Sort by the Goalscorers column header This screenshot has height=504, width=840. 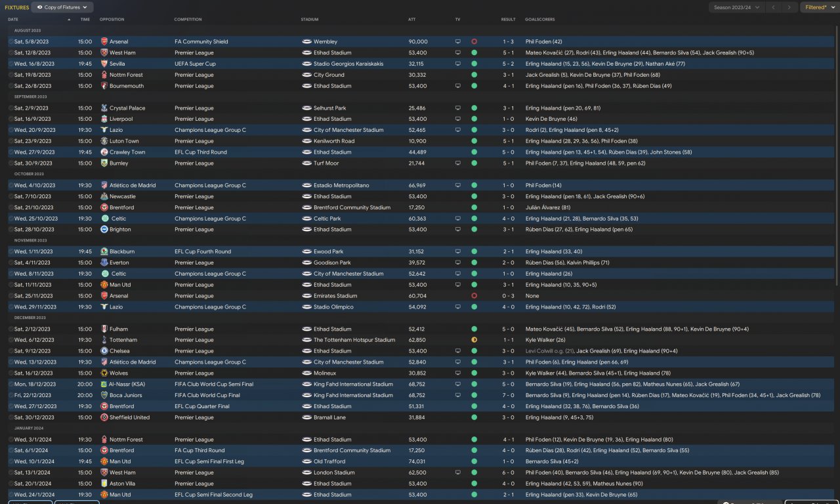click(539, 20)
